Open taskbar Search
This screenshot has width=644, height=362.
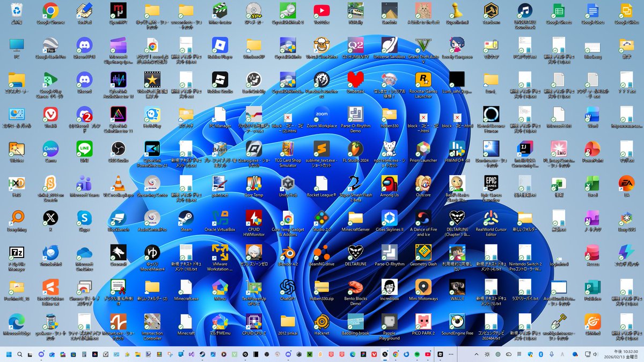click(x=20, y=354)
